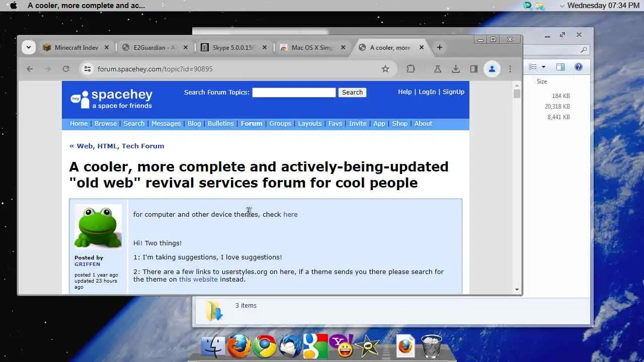
Task: Close the Minecraft Indev tab
Action: click(106, 47)
